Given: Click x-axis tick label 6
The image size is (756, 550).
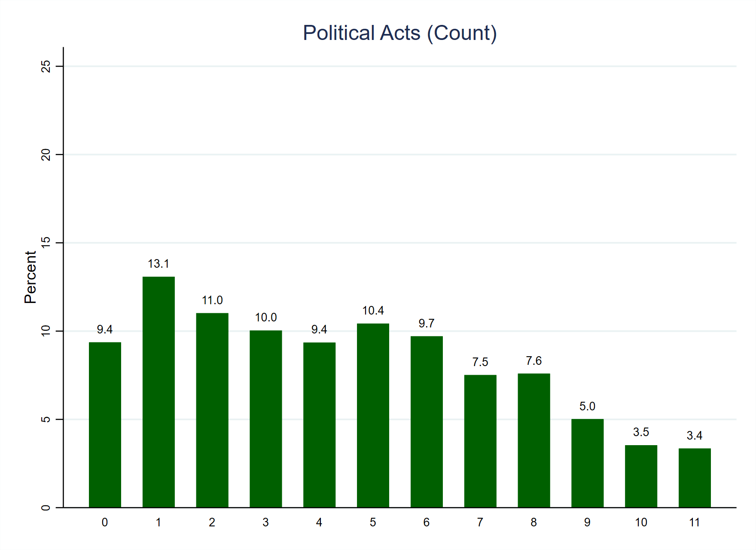Looking at the screenshot, I should pyautogui.click(x=427, y=522).
